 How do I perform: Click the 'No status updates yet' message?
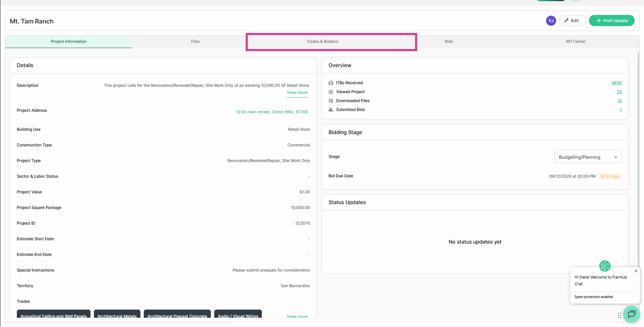(x=475, y=242)
